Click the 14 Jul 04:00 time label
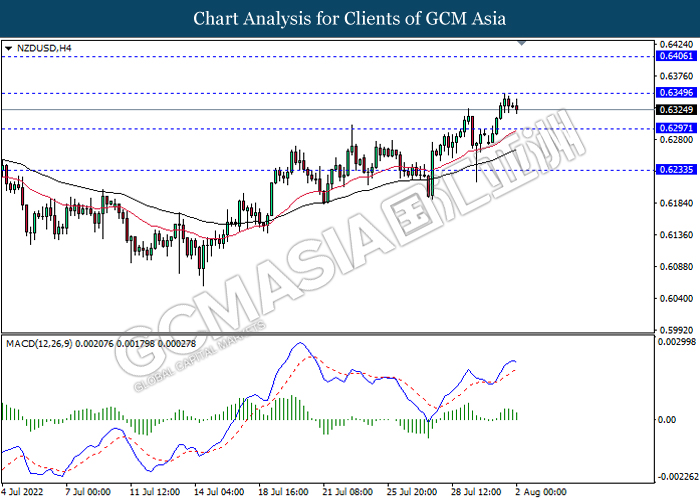Viewport: 700px width, 500px height. pyautogui.click(x=219, y=492)
